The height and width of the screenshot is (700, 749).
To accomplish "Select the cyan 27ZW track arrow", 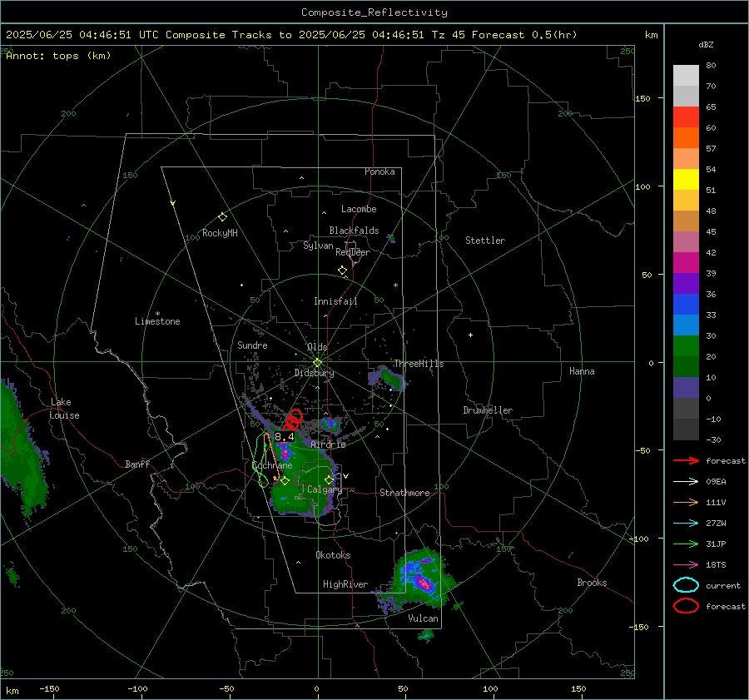I will pyautogui.click(x=686, y=524).
